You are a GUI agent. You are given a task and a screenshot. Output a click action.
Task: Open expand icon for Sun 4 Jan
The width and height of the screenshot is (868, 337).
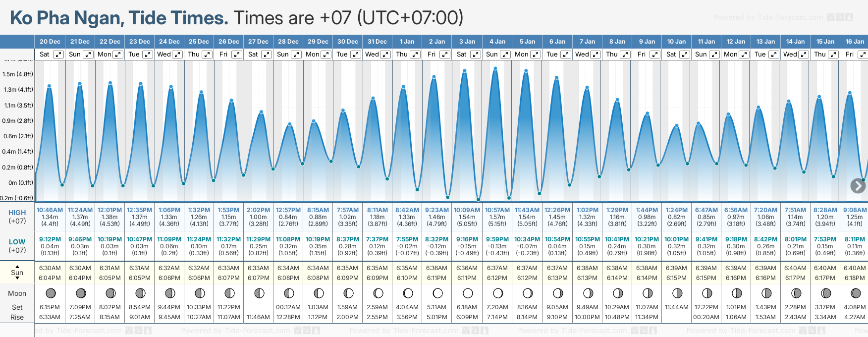pos(505,55)
